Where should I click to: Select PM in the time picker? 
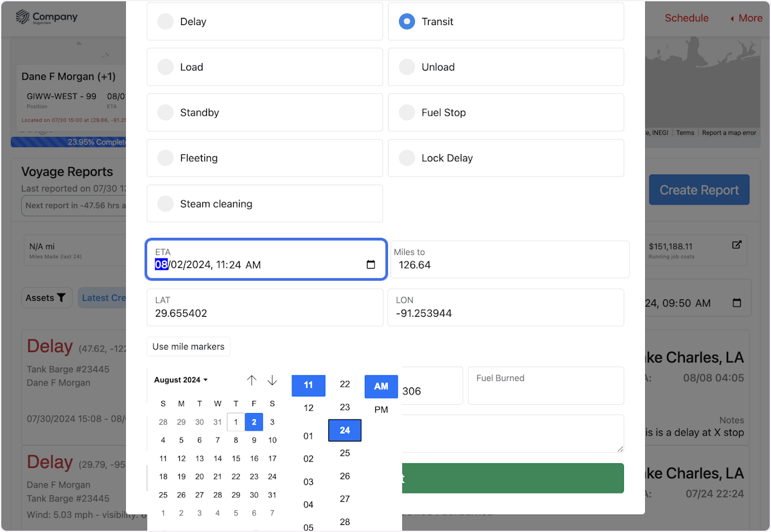coord(381,409)
